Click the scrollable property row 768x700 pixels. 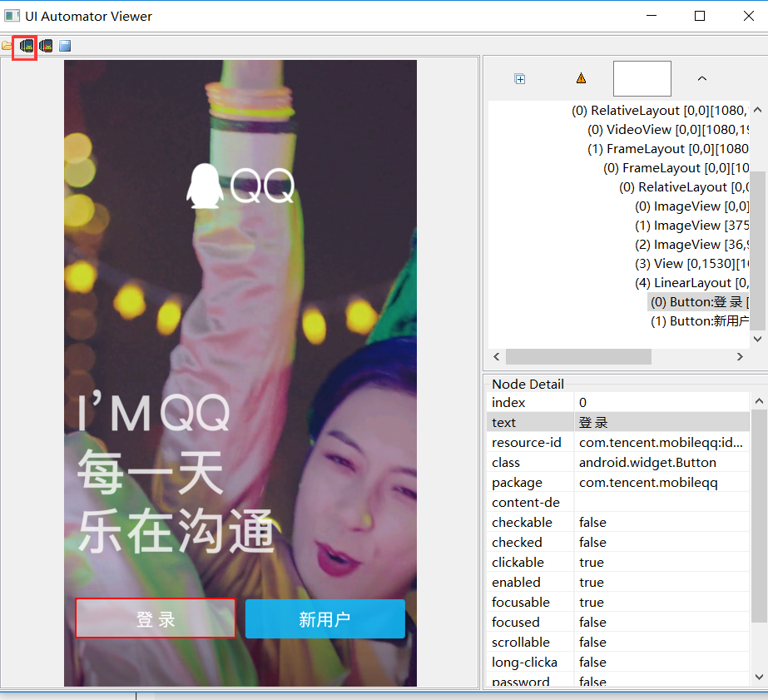point(618,643)
